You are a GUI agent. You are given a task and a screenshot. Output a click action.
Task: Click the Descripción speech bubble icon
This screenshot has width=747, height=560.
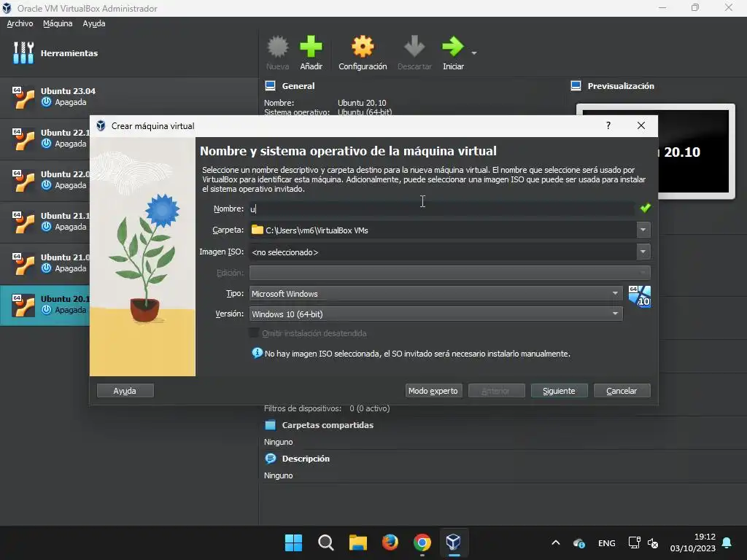(x=270, y=459)
